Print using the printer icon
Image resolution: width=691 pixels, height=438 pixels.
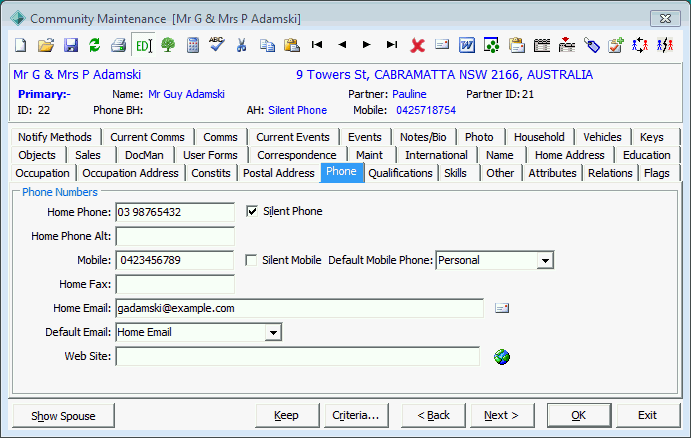pos(119,45)
